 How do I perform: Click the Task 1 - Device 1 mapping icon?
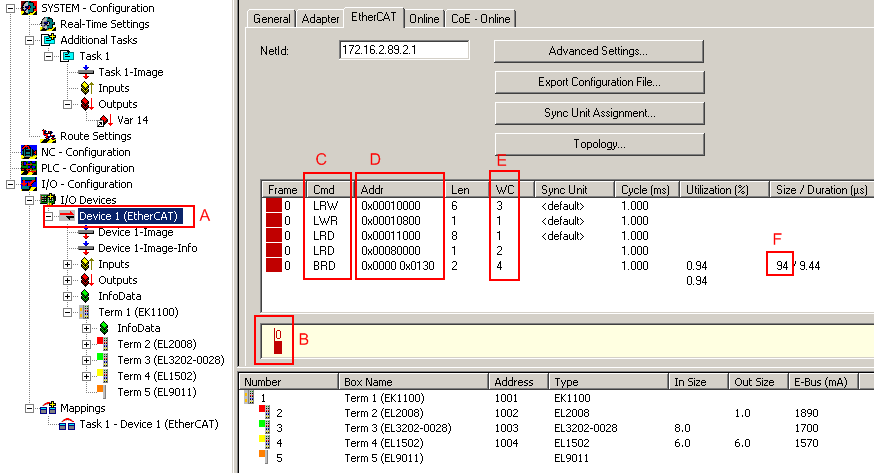[67, 425]
